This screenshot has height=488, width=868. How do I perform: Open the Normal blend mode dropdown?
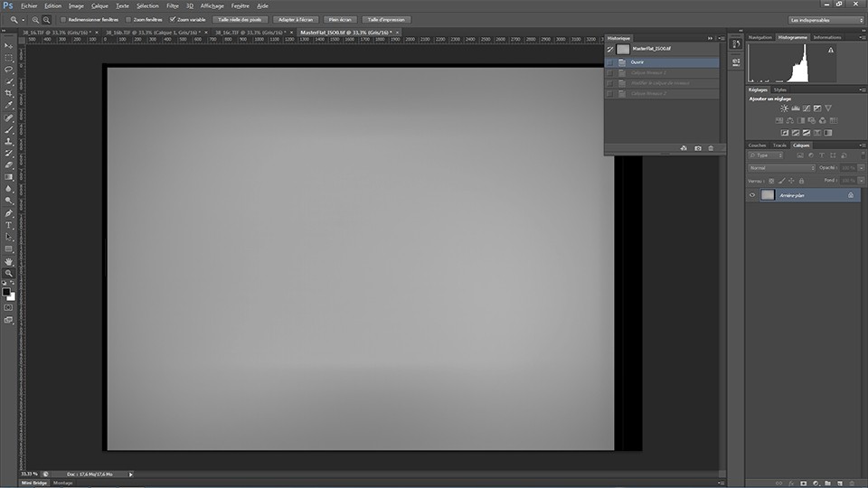click(x=781, y=168)
